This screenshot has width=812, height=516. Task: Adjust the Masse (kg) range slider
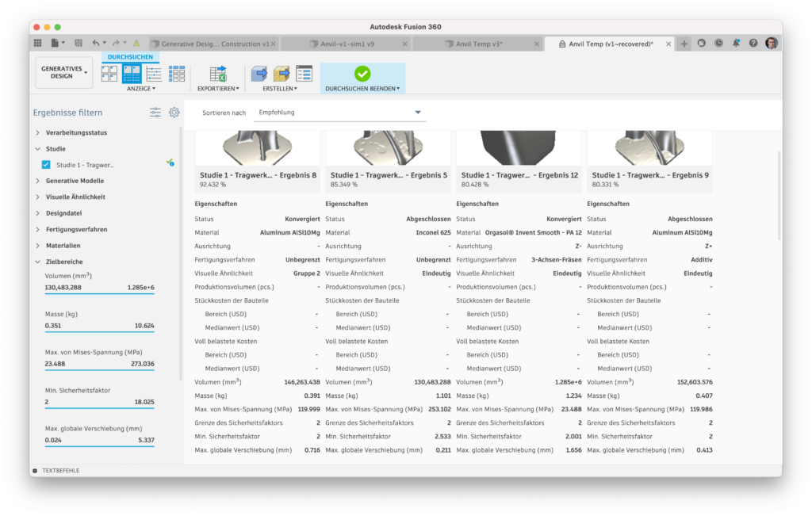pyautogui.click(x=99, y=332)
